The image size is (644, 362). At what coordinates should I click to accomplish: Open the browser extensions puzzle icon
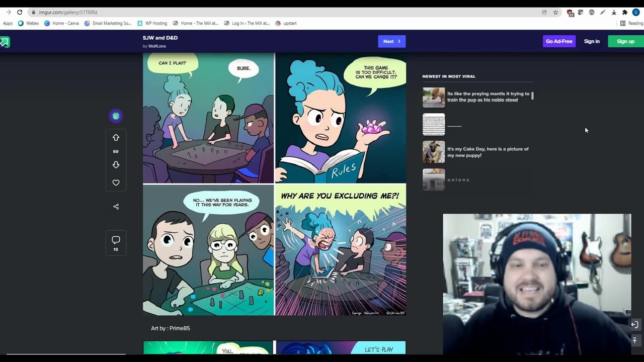(x=625, y=12)
